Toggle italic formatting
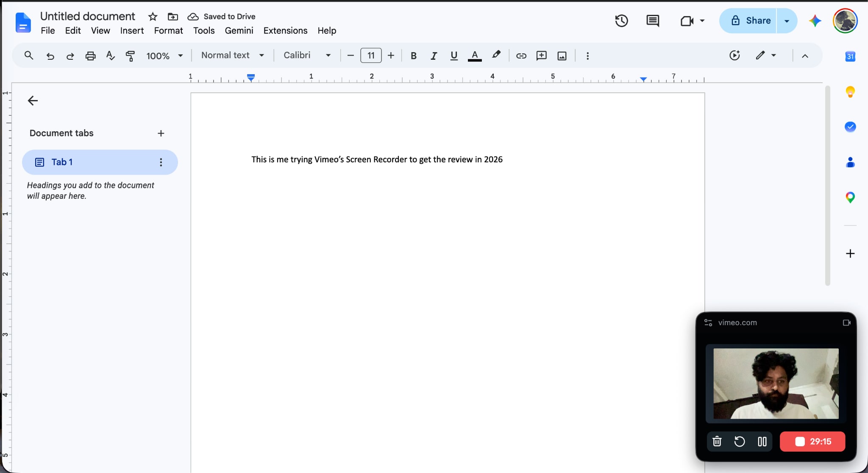This screenshot has width=868, height=473. pyautogui.click(x=434, y=56)
